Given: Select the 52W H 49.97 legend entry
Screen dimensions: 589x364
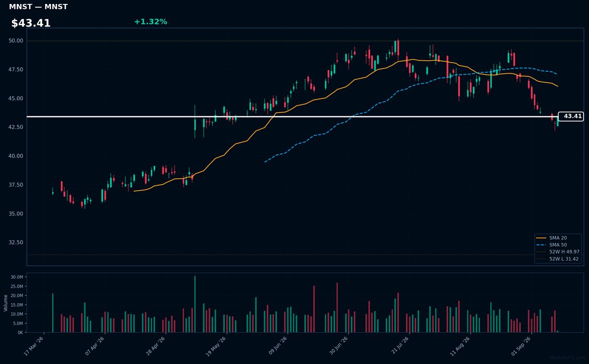Looking at the screenshot, I should 558,252.
